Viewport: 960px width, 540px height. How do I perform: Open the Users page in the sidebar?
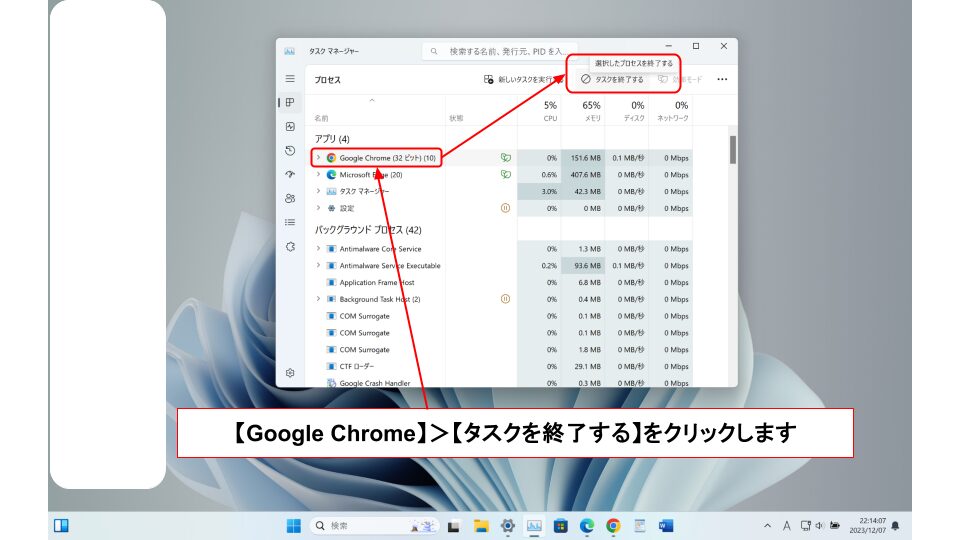coord(290,199)
